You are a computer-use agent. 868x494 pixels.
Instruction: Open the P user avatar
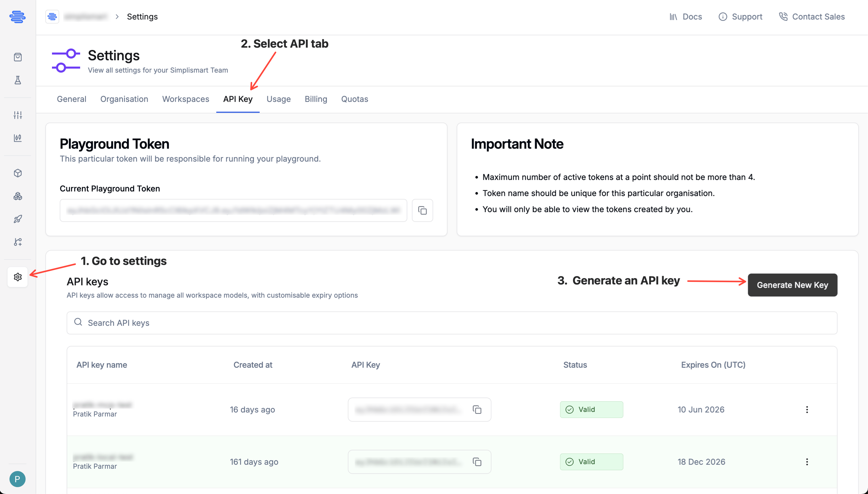tap(17, 479)
